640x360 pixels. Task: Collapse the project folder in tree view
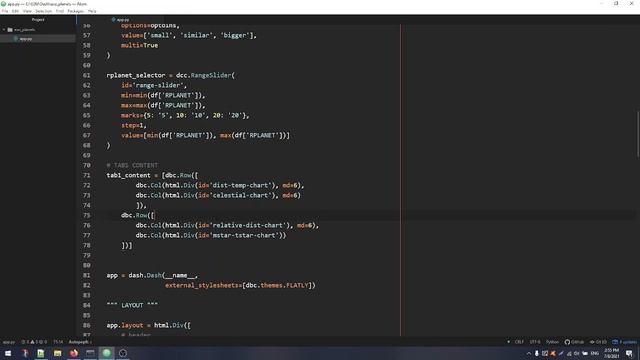click(4, 30)
